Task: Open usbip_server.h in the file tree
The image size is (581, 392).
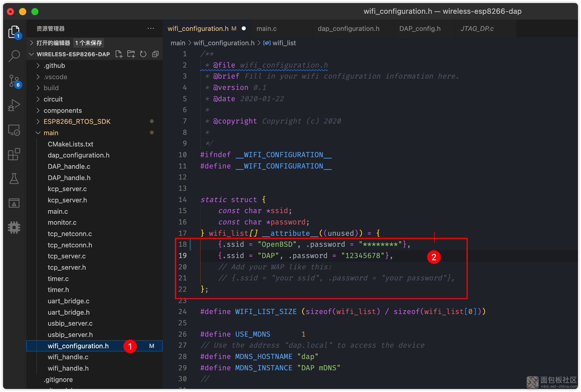Action: pos(70,335)
